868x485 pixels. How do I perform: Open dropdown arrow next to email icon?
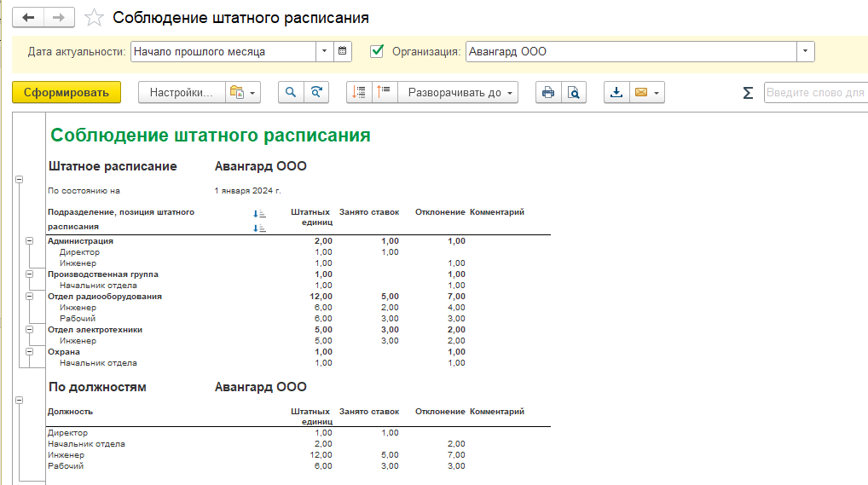tap(657, 93)
